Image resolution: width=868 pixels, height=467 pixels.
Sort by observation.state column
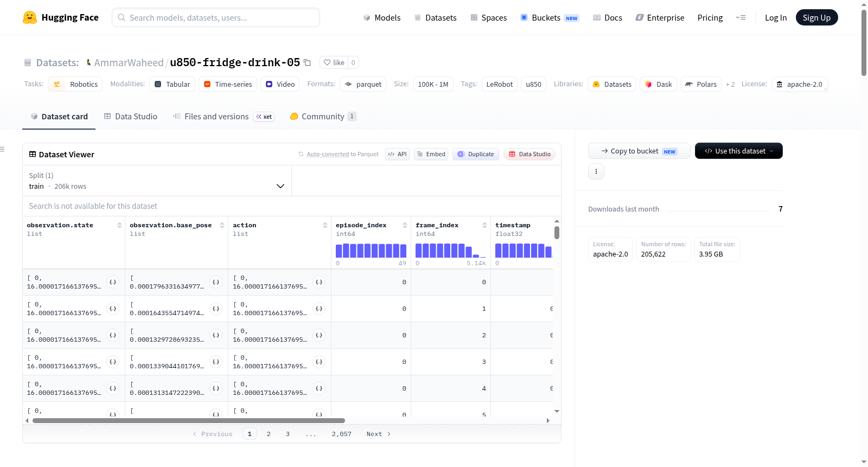click(x=119, y=225)
